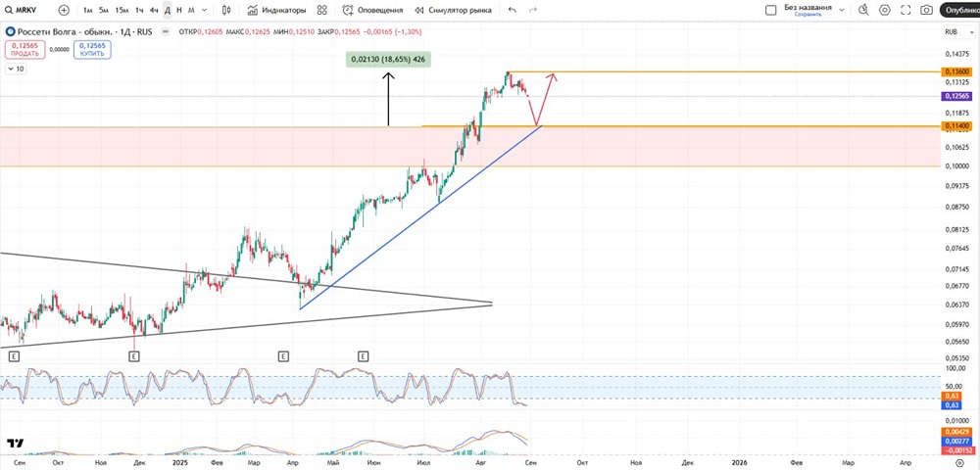Select the 4ч timeframe
The height and width of the screenshot is (470, 980).
[x=154, y=10]
